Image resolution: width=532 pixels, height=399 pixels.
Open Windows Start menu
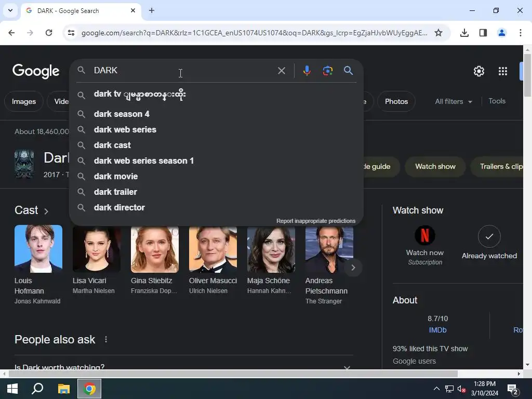pyautogui.click(x=12, y=389)
